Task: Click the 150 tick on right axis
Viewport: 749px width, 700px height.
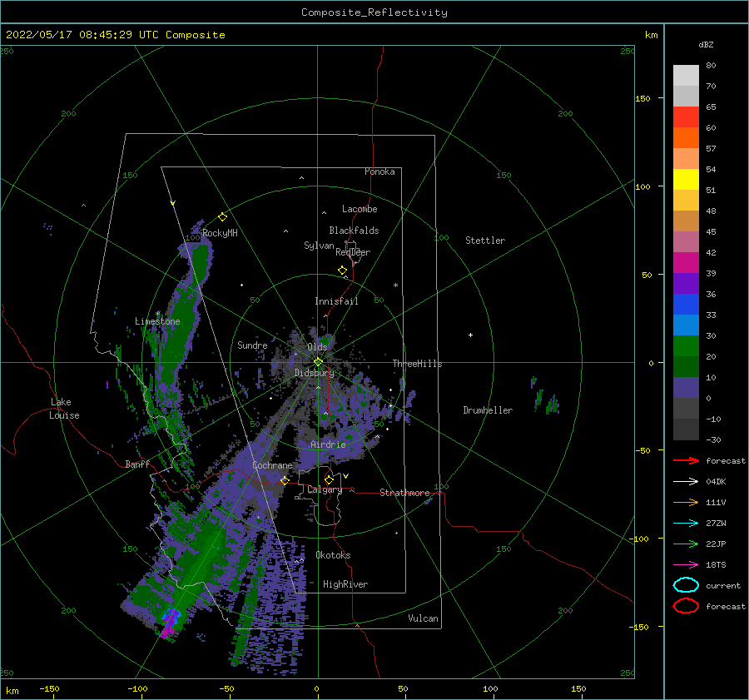Action: click(x=643, y=98)
